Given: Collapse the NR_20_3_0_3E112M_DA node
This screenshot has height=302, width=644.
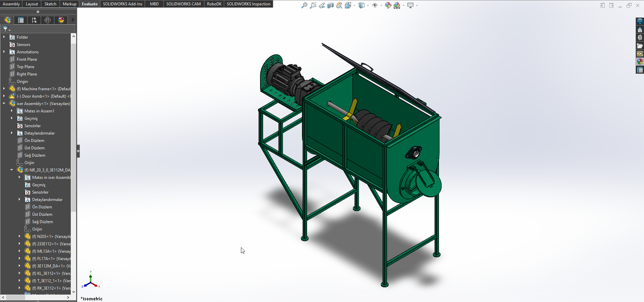Looking at the screenshot, I should 12,170.
